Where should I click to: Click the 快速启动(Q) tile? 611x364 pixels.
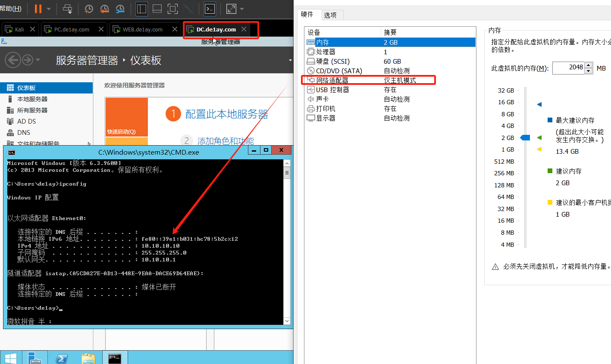(127, 117)
